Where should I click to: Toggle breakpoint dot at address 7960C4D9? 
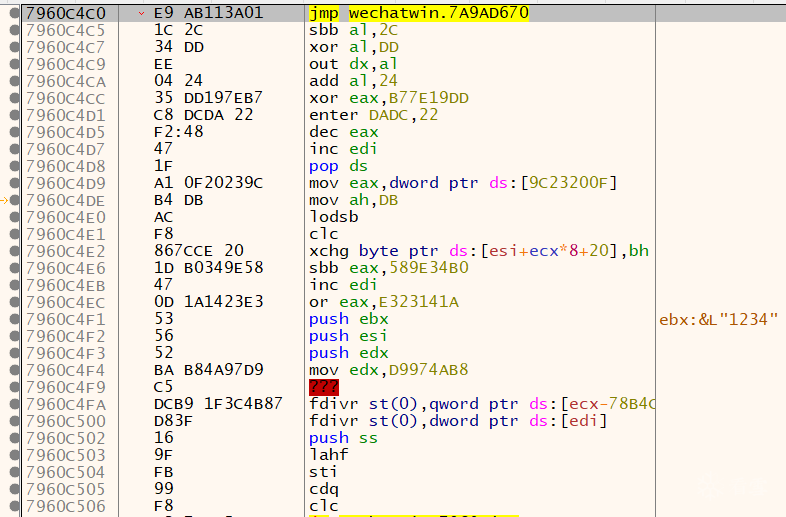[x=15, y=183]
